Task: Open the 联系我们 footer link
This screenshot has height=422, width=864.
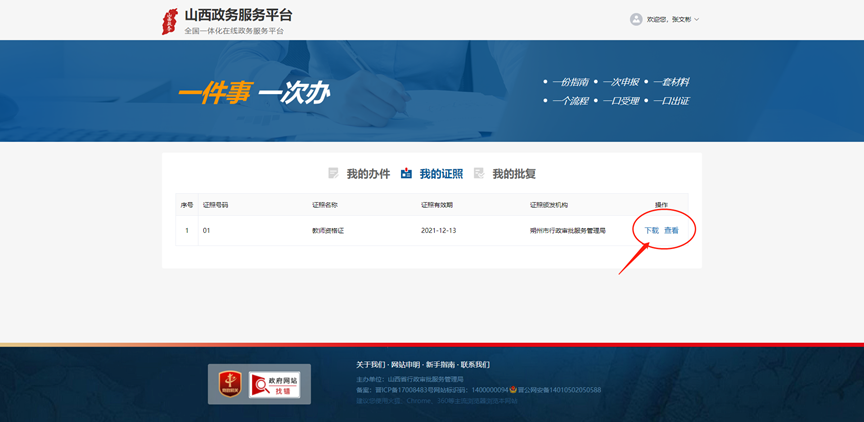Action: click(475, 365)
